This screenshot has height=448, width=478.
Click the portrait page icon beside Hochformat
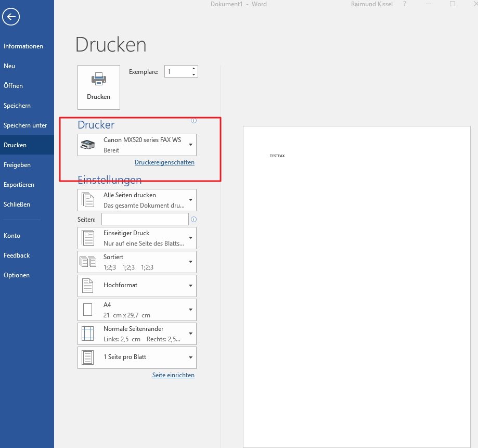pyautogui.click(x=88, y=286)
